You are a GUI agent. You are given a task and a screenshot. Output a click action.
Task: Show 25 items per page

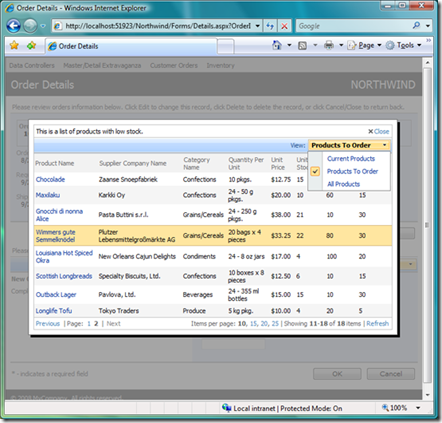point(275,324)
